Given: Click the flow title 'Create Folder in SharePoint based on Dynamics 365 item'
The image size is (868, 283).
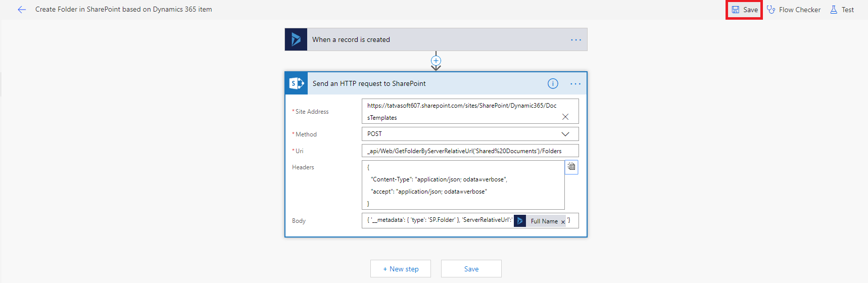Looking at the screenshot, I should click(x=124, y=10).
